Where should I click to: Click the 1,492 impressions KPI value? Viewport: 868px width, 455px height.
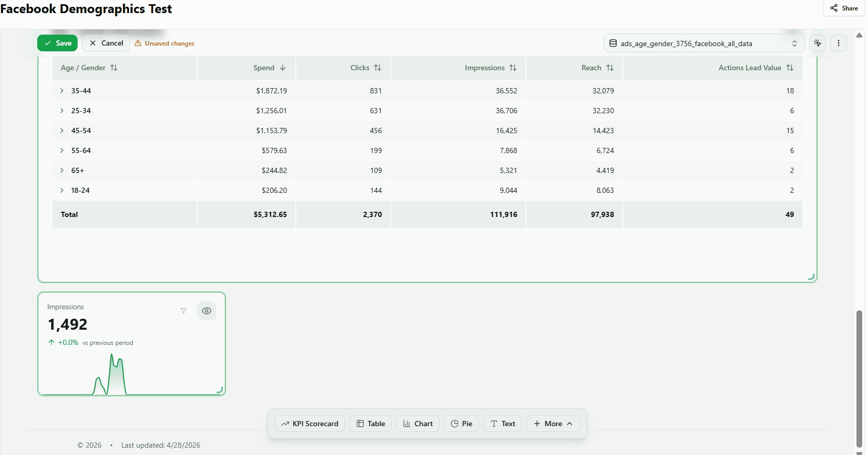click(x=68, y=324)
